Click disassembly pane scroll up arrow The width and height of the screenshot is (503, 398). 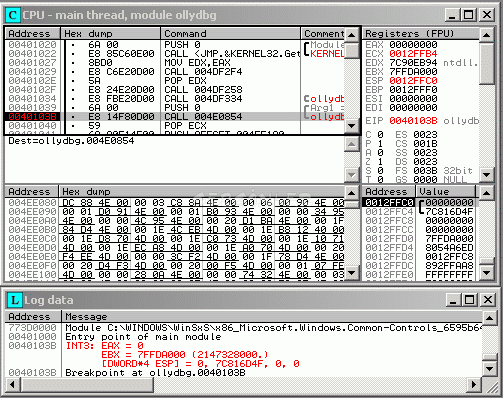tap(352, 34)
